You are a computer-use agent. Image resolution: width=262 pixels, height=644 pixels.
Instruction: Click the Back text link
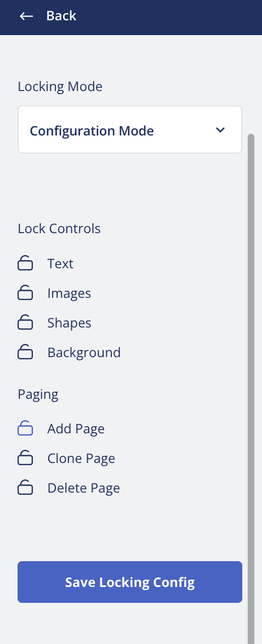pyautogui.click(x=61, y=15)
